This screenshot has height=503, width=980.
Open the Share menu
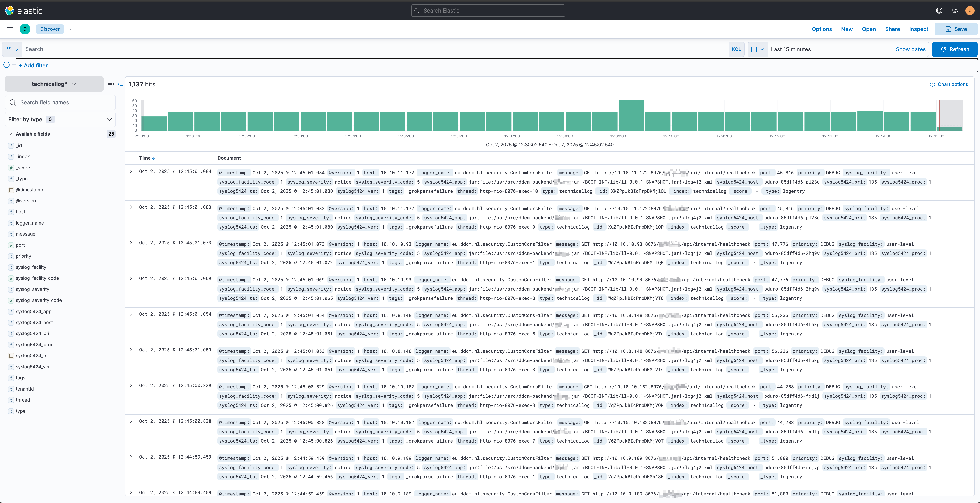892,29
